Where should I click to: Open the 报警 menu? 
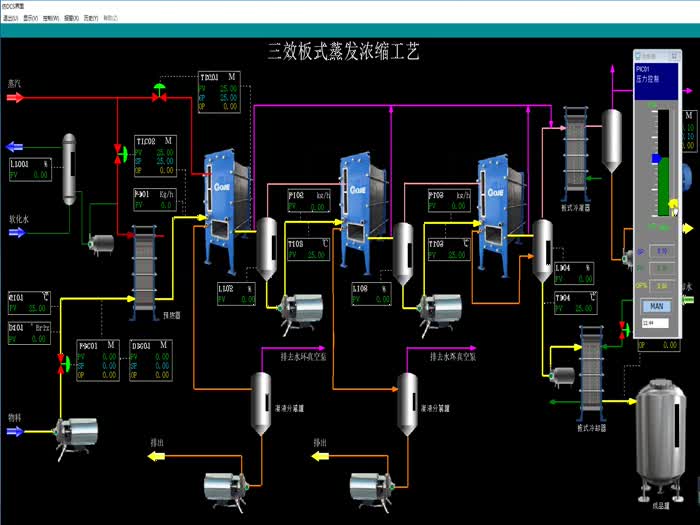coord(73,19)
